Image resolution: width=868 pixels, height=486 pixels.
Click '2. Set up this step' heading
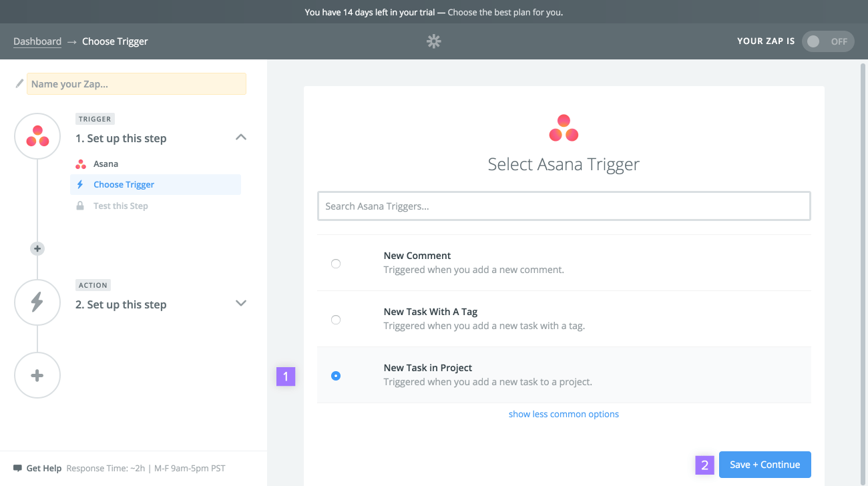(121, 305)
